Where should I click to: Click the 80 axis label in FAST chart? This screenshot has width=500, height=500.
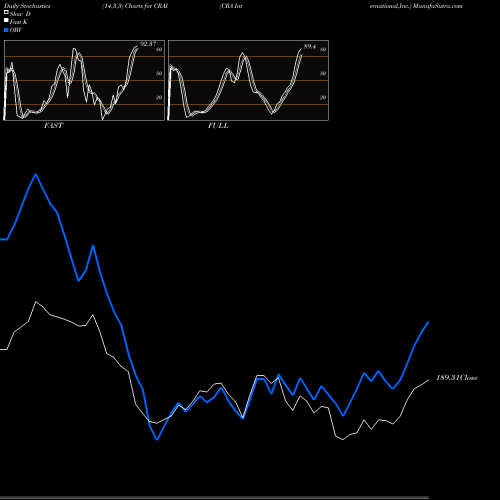159,49
